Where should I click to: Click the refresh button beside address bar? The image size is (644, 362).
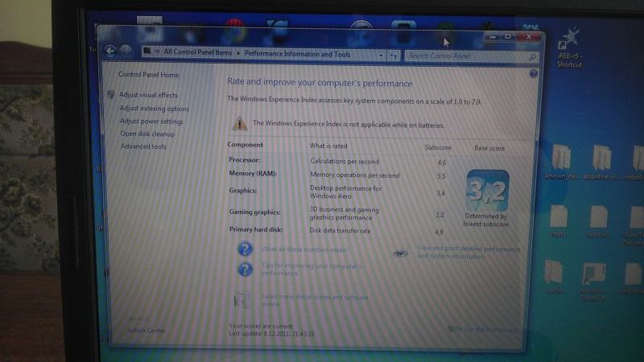[x=394, y=56]
